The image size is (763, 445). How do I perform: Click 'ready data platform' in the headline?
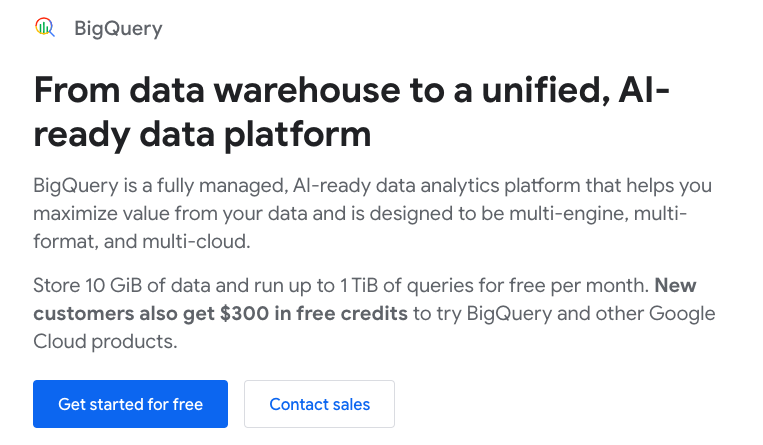(x=202, y=134)
